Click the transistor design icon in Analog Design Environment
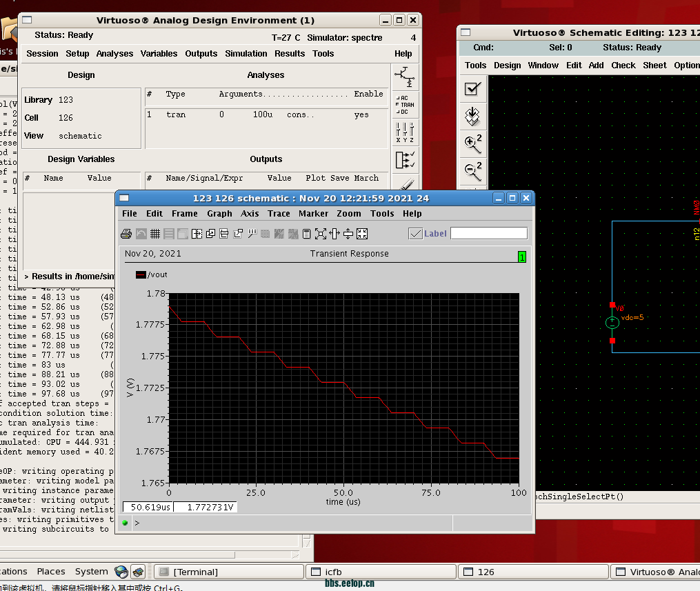The height and width of the screenshot is (591, 700). [406, 77]
